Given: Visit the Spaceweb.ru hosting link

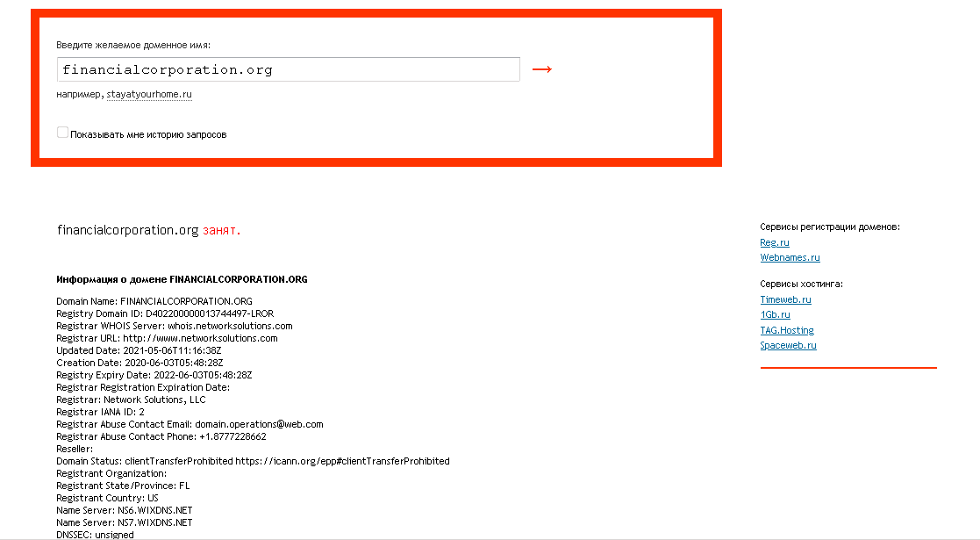Looking at the screenshot, I should point(788,345).
